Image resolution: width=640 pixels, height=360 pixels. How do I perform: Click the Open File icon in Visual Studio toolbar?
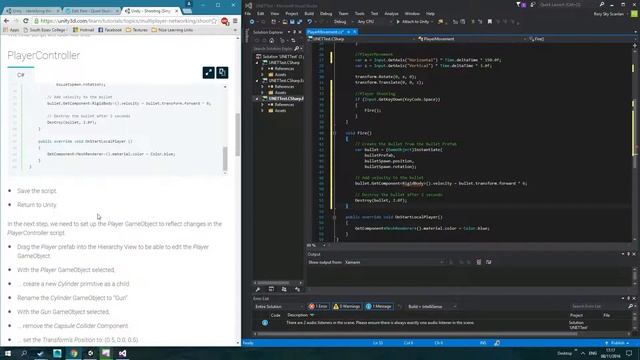pos(284,22)
